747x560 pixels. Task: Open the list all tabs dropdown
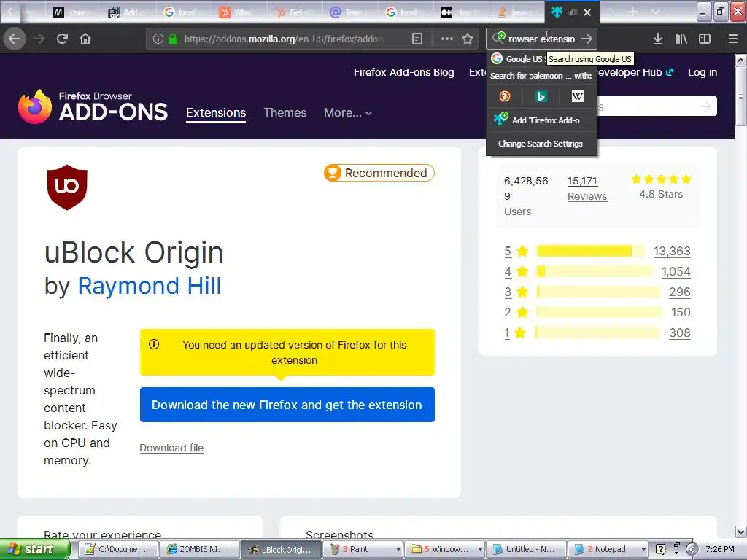coord(656,12)
